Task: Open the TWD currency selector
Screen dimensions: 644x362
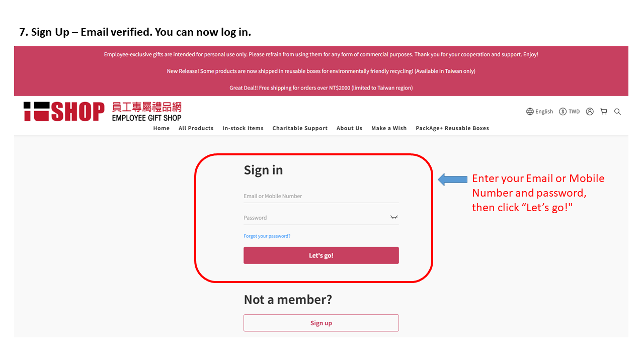Action: tap(574, 112)
